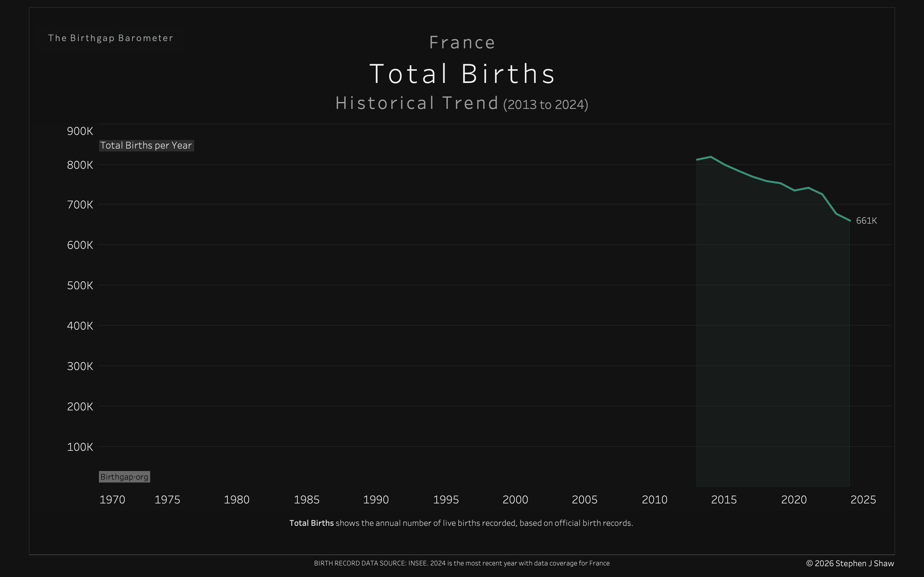Click the 1970 x-axis label
The height and width of the screenshot is (577, 924).
(112, 499)
